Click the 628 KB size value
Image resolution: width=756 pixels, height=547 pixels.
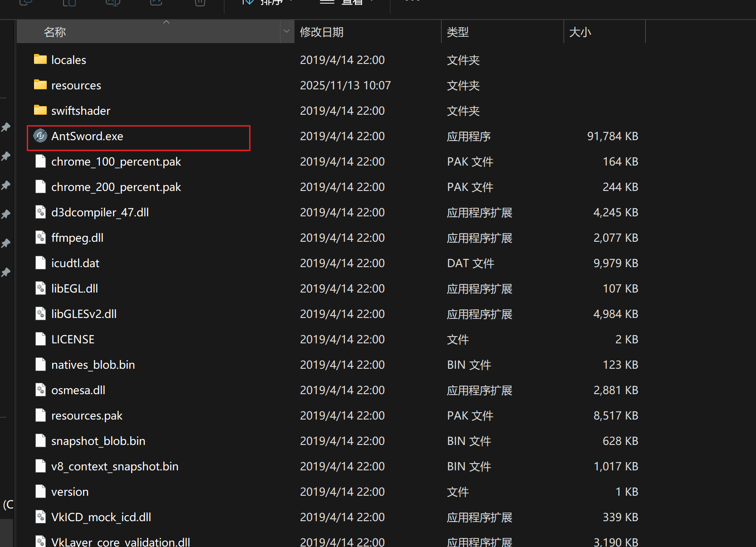620,441
